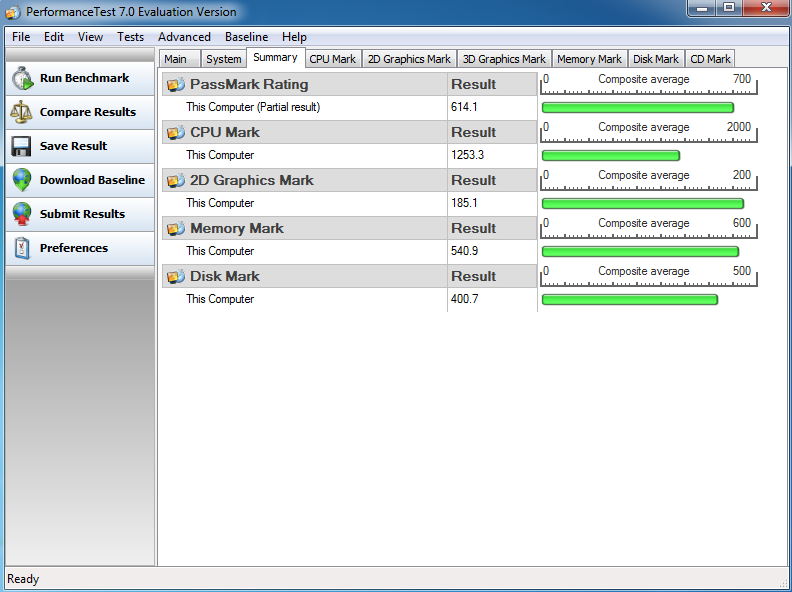Click the 0–500 composite average scale

[649, 276]
